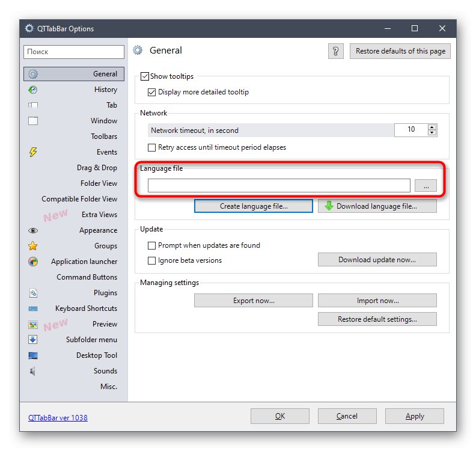476x451 pixels.
Task: Click the Appearance eye icon
Action: click(33, 230)
